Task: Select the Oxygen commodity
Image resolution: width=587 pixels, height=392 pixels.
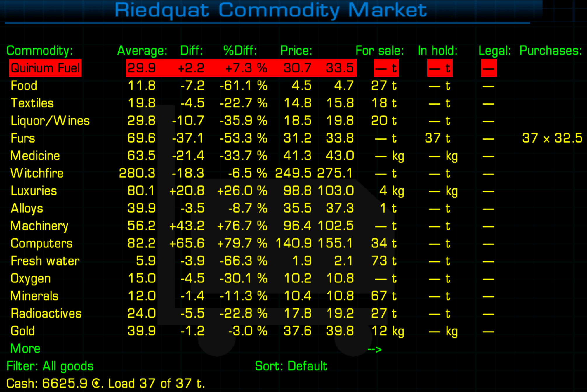Action: 31,278
